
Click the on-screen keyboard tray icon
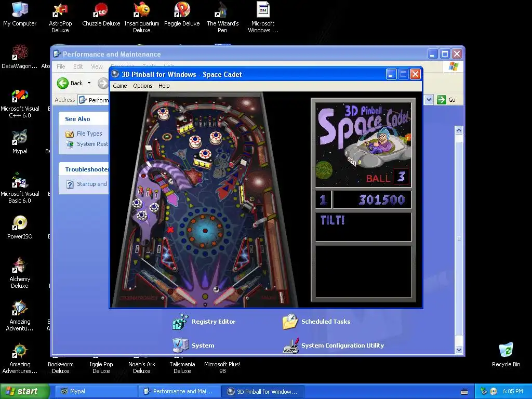point(464,392)
